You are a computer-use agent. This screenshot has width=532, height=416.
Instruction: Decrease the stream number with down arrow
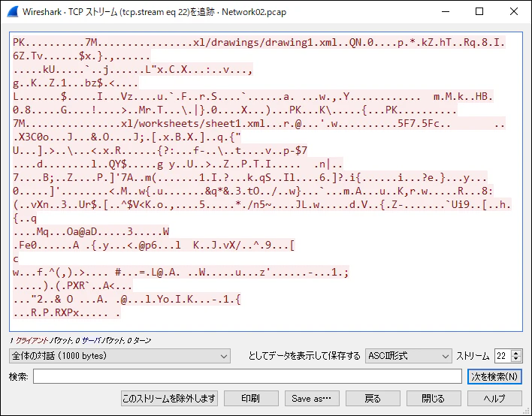click(516, 360)
